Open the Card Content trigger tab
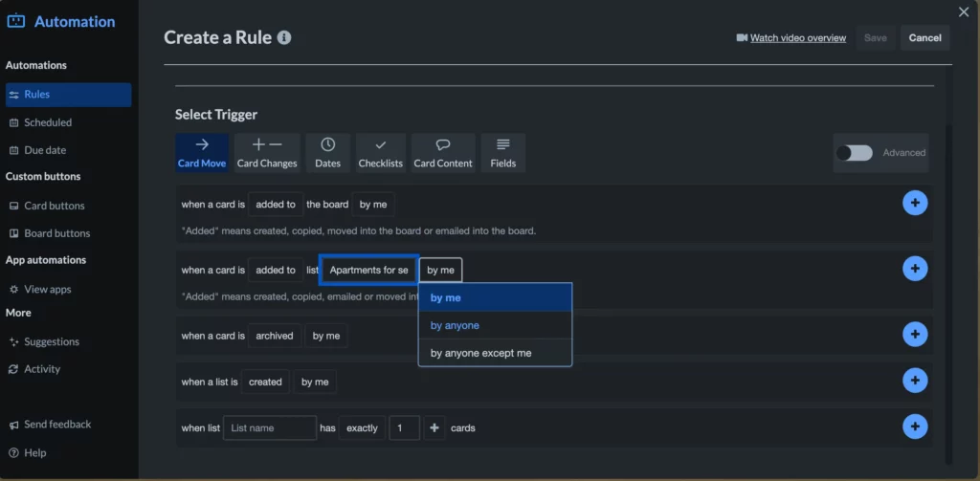This screenshot has height=481, width=980. tap(443, 152)
